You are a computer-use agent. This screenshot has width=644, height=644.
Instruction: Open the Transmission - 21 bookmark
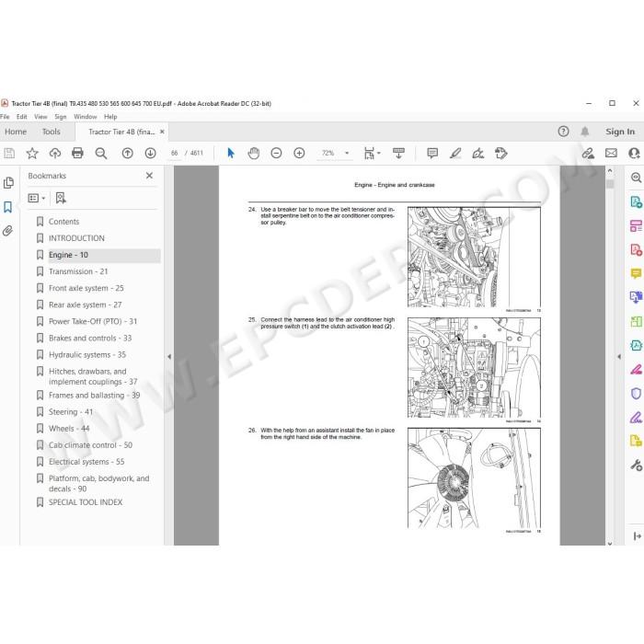click(x=78, y=271)
